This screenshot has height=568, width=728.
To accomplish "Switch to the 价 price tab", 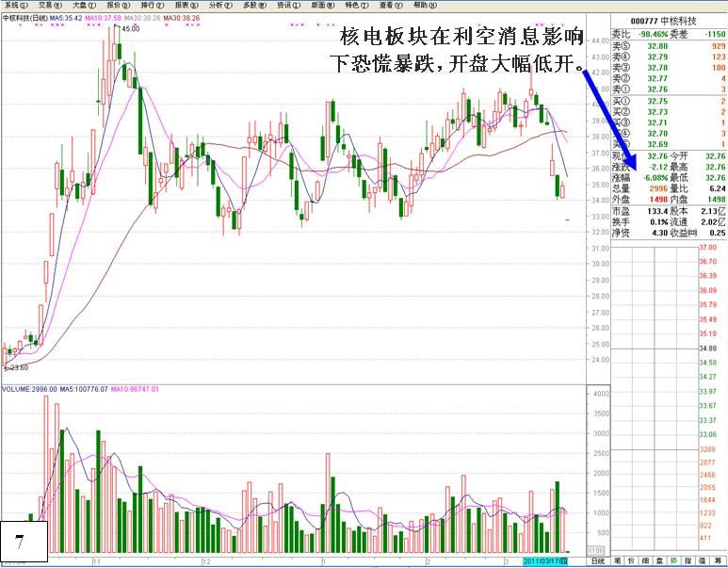I will click(x=631, y=561).
